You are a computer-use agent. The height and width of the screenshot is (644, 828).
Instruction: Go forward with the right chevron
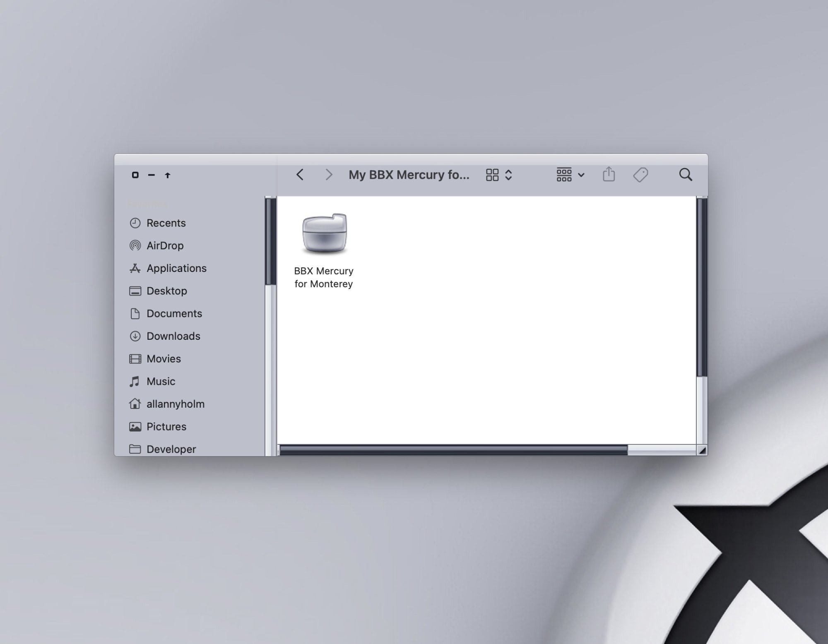click(x=329, y=175)
